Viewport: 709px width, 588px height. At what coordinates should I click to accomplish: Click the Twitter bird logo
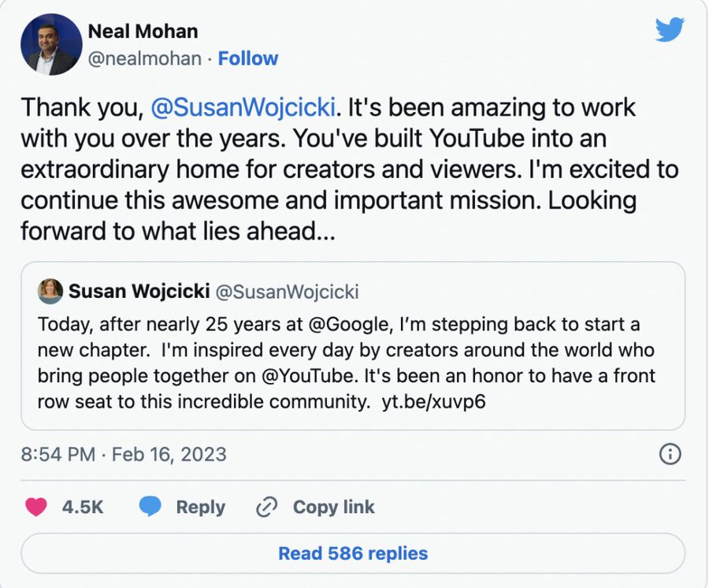[x=670, y=31]
